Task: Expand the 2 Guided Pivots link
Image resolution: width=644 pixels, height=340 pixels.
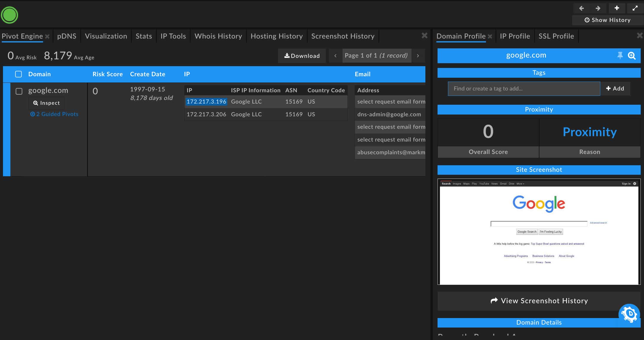Action: pyautogui.click(x=54, y=114)
